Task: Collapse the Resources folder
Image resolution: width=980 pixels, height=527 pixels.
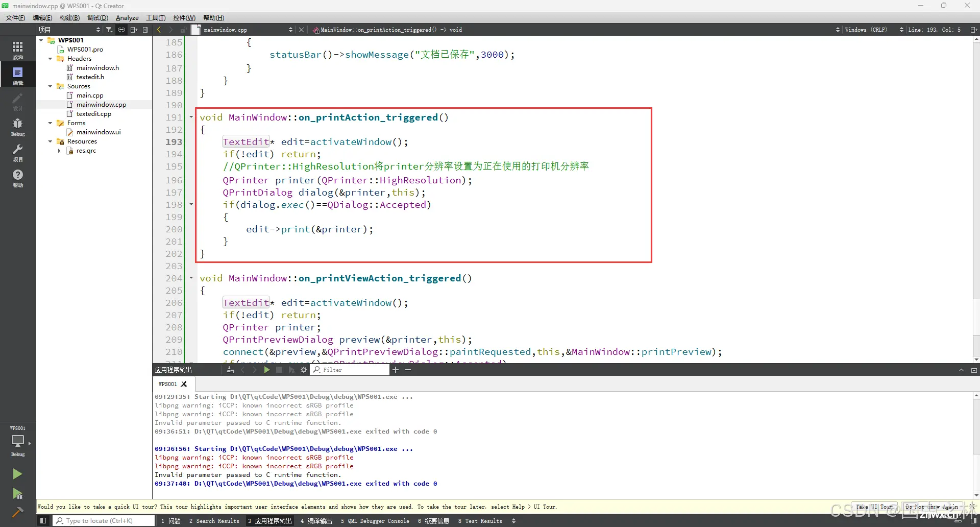Action: click(51, 141)
